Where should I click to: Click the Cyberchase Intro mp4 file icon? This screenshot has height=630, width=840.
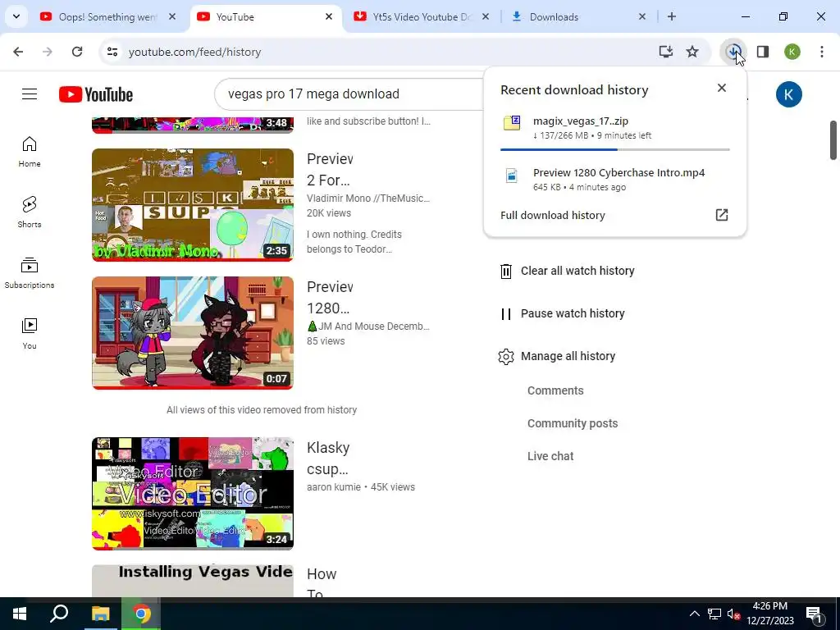pos(512,176)
